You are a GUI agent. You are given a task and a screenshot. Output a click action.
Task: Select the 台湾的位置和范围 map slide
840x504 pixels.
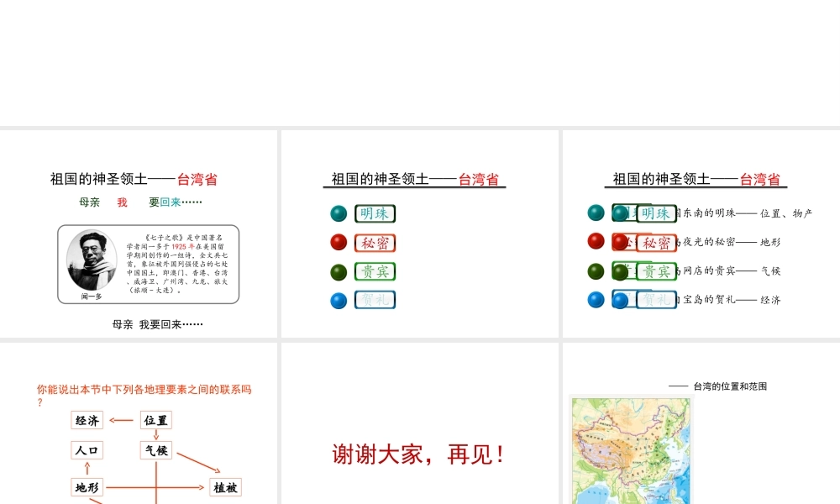coord(701,423)
